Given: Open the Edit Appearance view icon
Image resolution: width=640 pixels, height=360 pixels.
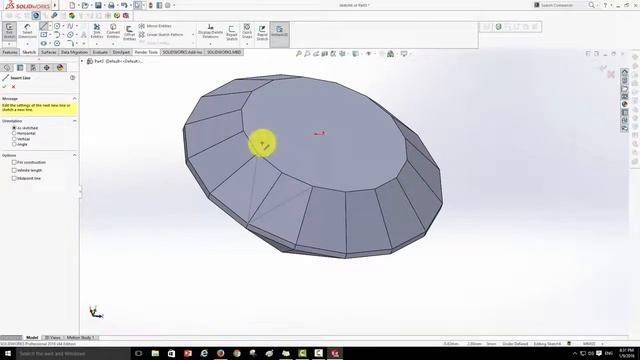Looking at the screenshot, I should pos(382,53).
